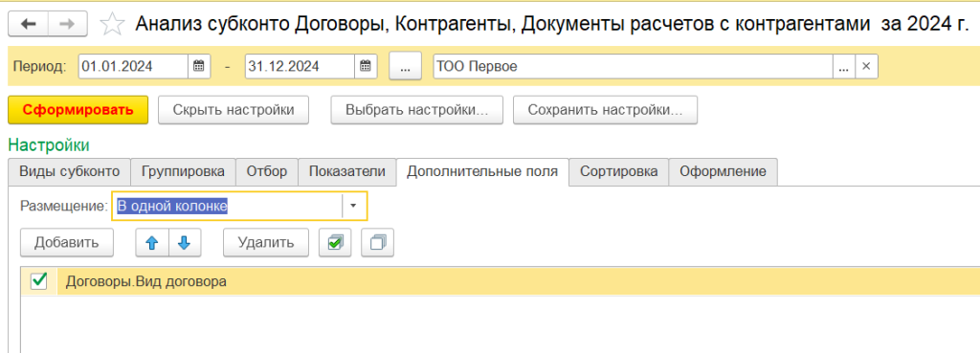Click the Сформировать button
The image size is (980, 353).
78,110
